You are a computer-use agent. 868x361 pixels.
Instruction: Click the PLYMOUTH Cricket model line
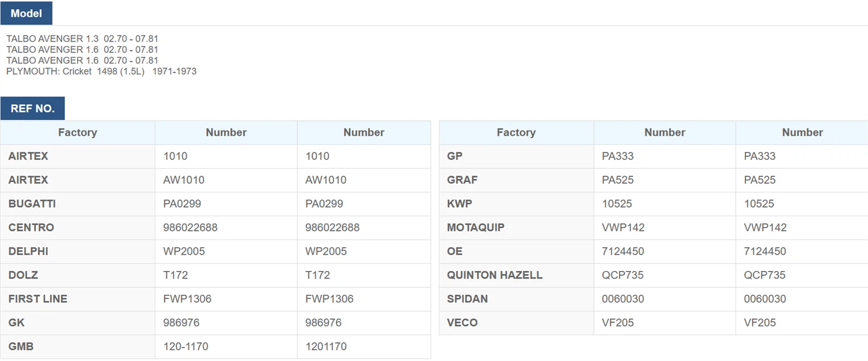(101, 72)
